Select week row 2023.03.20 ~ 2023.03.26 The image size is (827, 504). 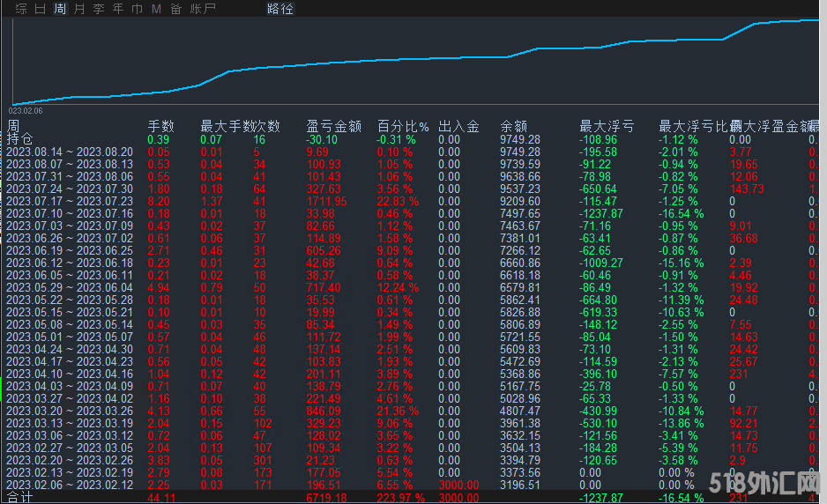(x=69, y=411)
